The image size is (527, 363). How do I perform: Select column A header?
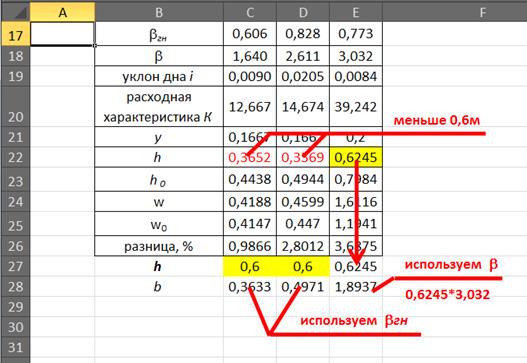pos(63,12)
